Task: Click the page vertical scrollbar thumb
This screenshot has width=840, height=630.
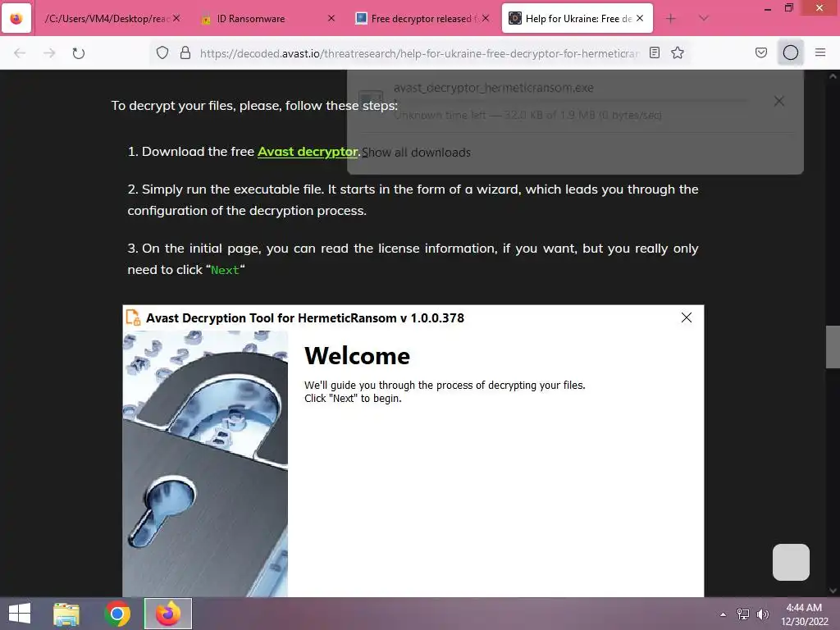Action: click(x=833, y=347)
